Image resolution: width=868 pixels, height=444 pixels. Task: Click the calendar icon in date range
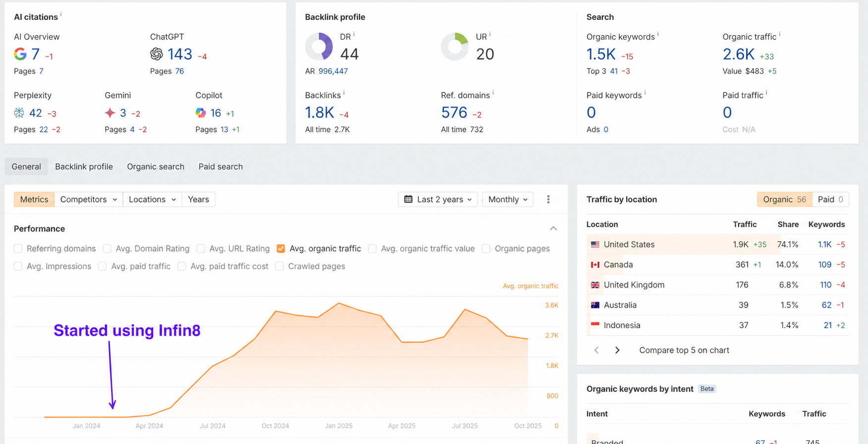point(408,199)
